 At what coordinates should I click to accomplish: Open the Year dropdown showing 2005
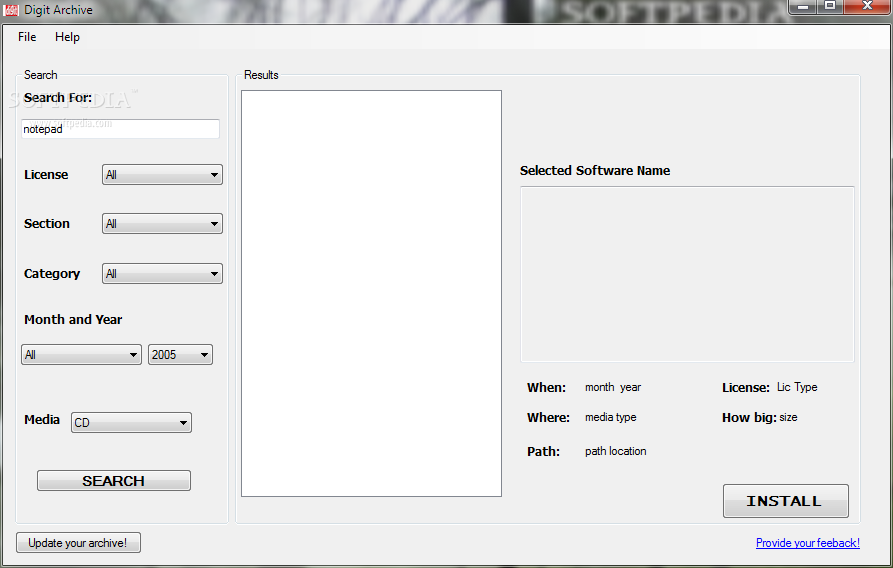pos(181,355)
